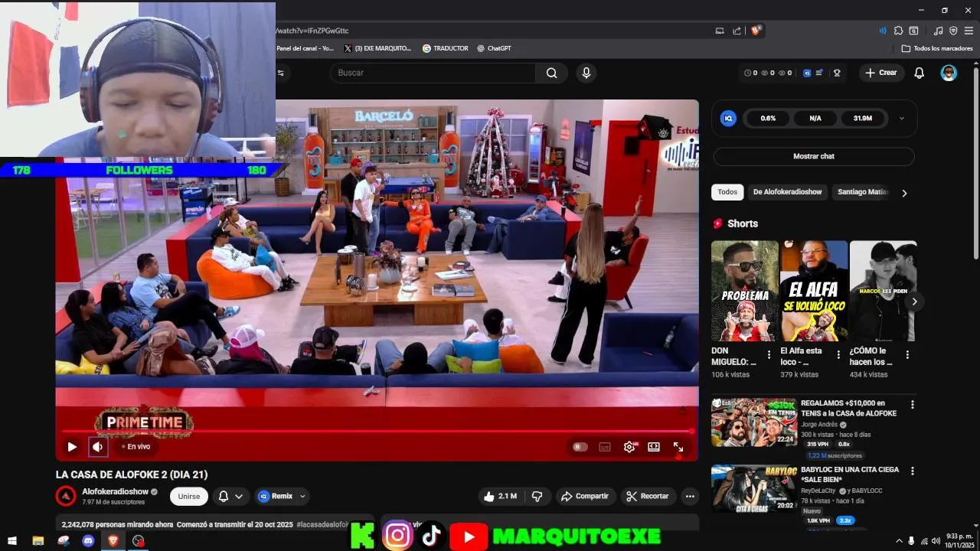Image resolution: width=980 pixels, height=551 pixels.
Task: Toggle theater mode in player
Action: point(654,447)
